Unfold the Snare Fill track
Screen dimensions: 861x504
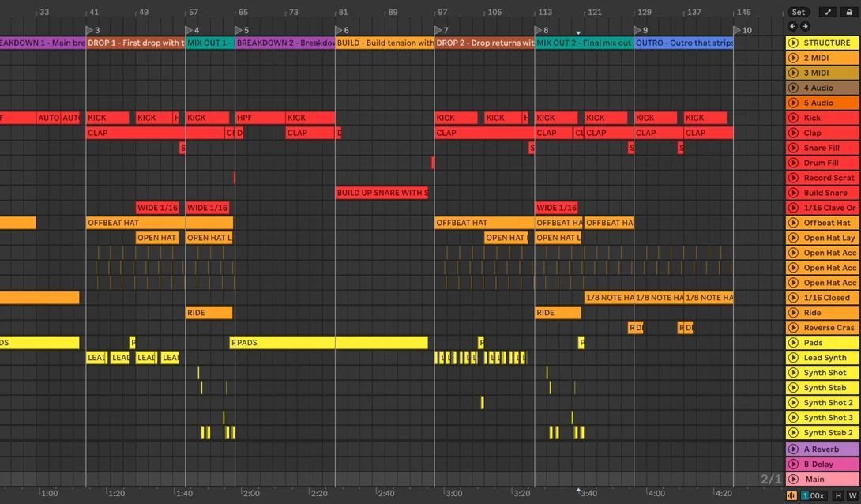click(x=793, y=148)
